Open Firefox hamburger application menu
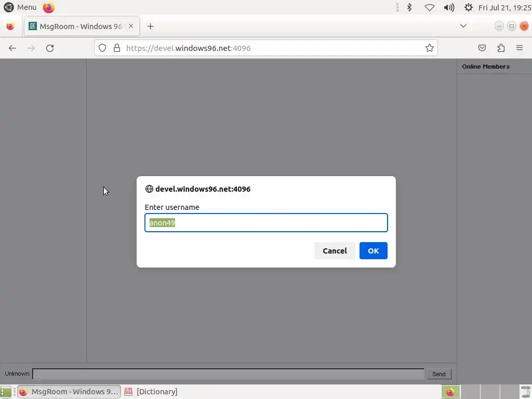Image resolution: width=532 pixels, height=399 pixels. 520,48
